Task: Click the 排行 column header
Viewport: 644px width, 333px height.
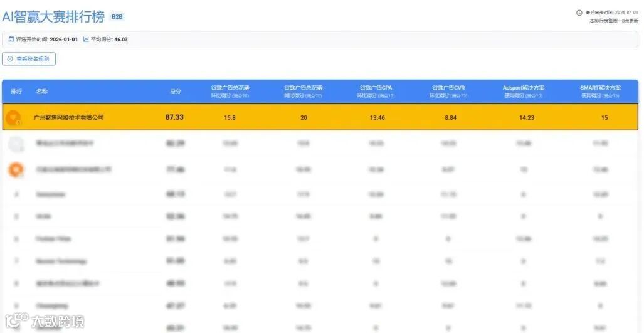Action: pyautogui.click(x=16, y=92)
